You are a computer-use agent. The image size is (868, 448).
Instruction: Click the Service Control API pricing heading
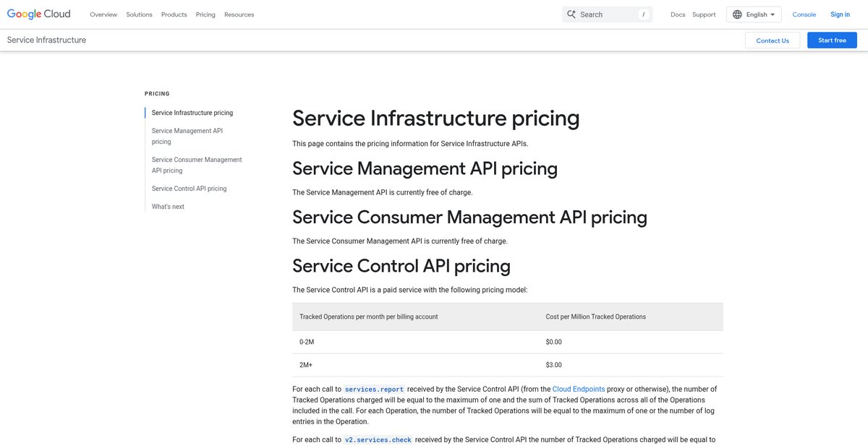[x=401, y=266]
